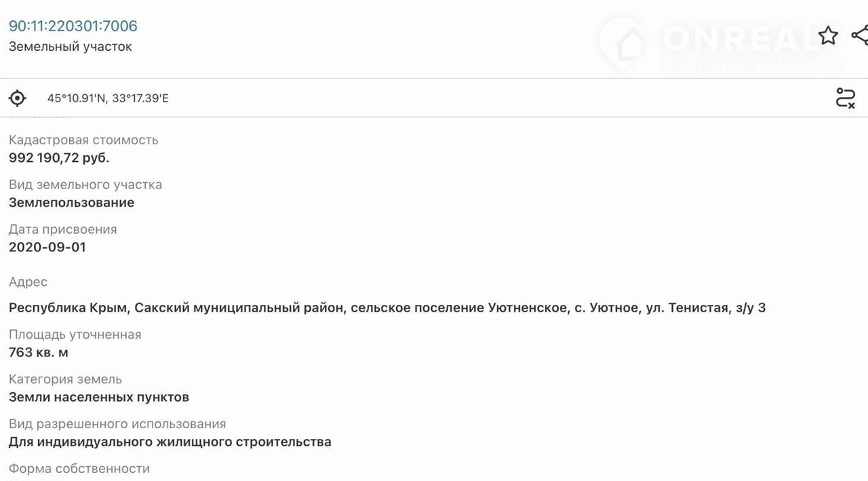868x481 pixels.
Task: Click the "Дата присвоения" label
Action: click(x=63, y=230)
